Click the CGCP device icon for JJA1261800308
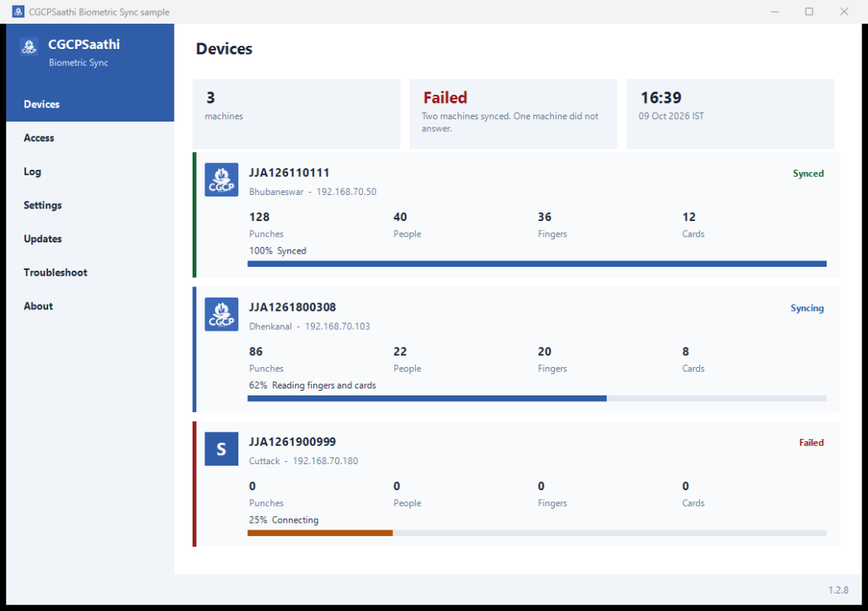The height and width of the screenshot is (611, 868). click(222, 314)
